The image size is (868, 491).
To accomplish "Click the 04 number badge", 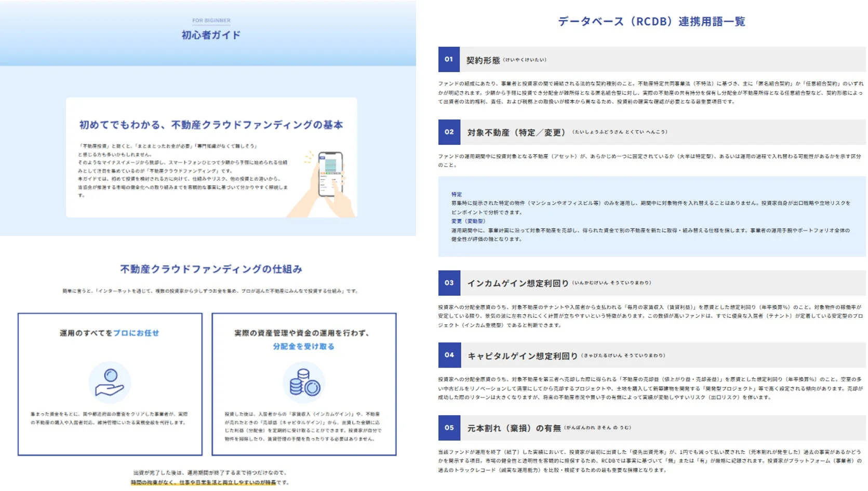I will pos(449,355).
